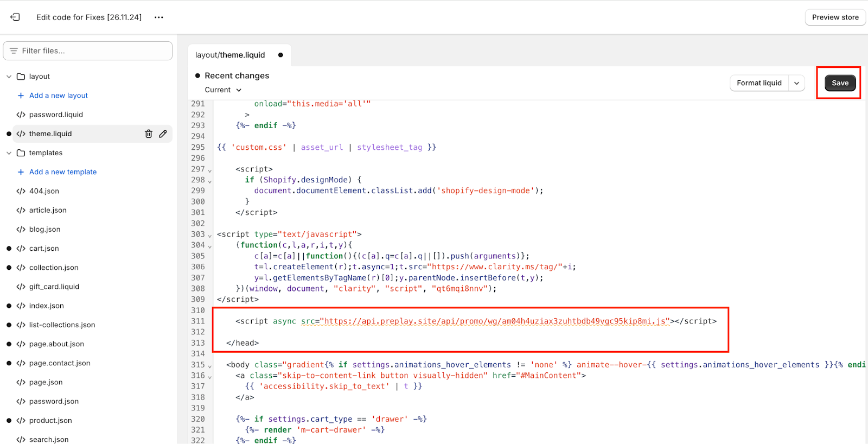Viewport: 868px width, 444px height.
Task: Click the code file icon beside index.json
Action: 21,306
